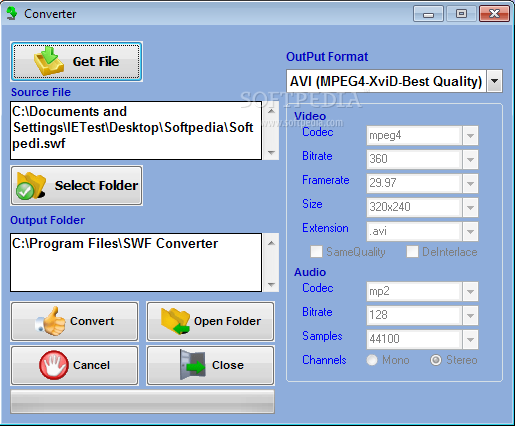
Task: Click the Output Folder label
Action: [x=47, y=220]
